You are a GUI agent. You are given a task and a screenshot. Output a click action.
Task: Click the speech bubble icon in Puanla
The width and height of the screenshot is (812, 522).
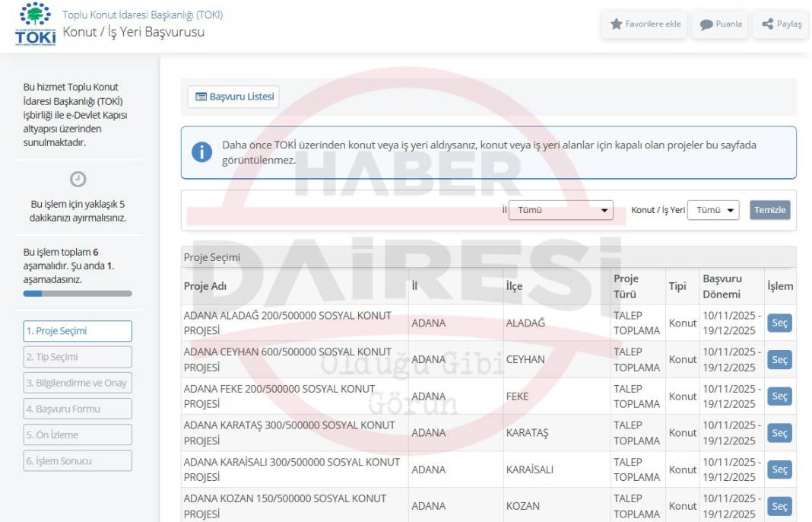point(706,24)
